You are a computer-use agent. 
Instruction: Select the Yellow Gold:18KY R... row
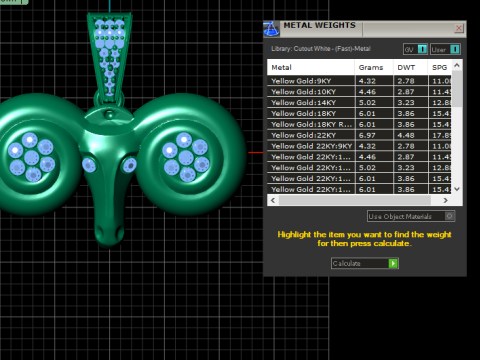(x=359, y=124)
